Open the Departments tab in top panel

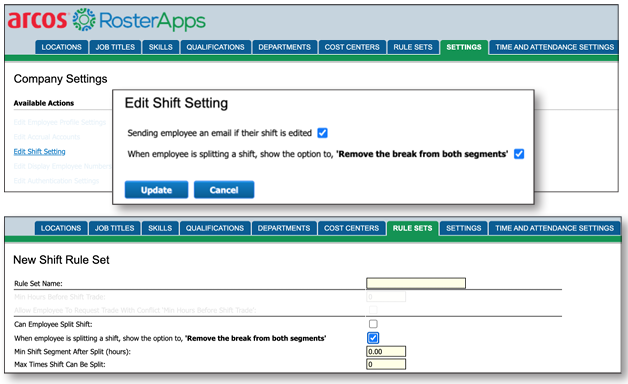[x=284, y=47]
